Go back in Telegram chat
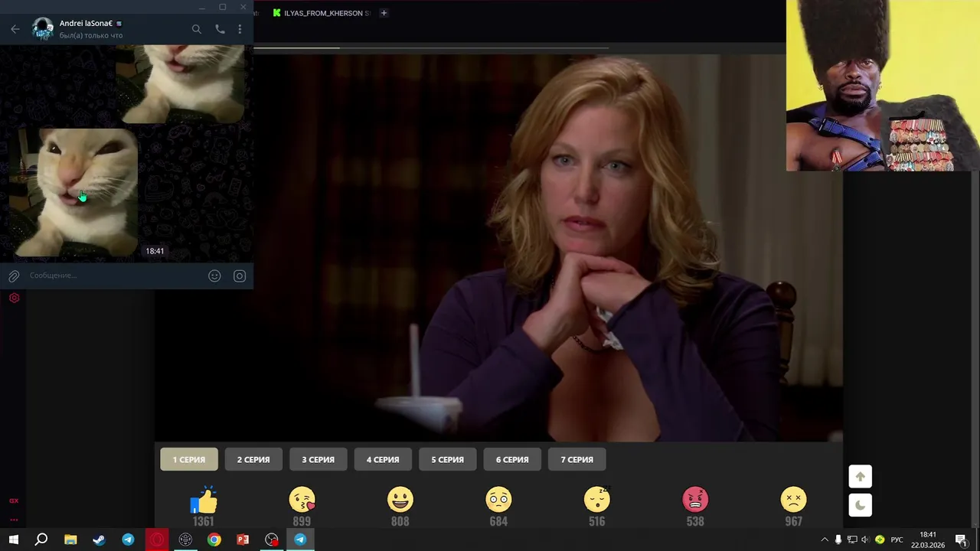Image resolution: width=980 pixels, height=551 pixels. pos(15,29)
